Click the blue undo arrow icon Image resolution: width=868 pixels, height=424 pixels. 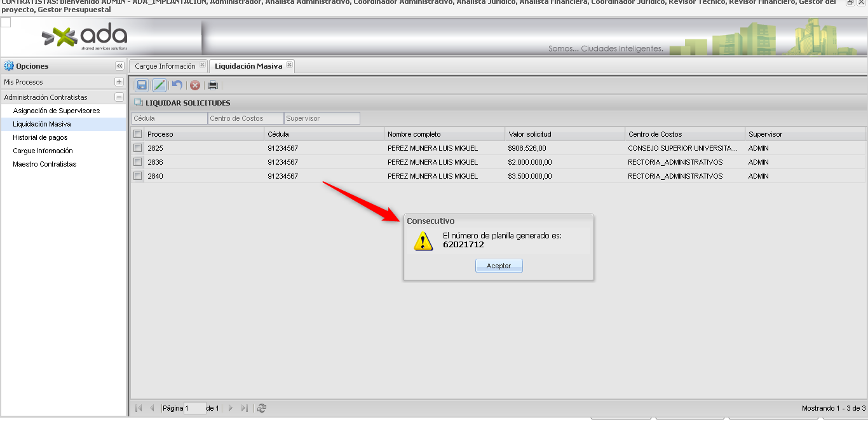pos(177,85)
